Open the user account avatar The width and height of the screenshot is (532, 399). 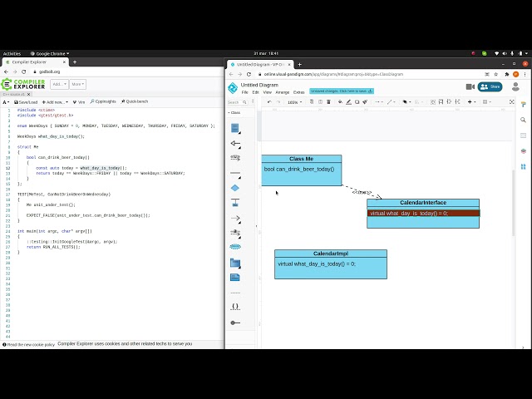pyautogui.click(x=515, y=86)
